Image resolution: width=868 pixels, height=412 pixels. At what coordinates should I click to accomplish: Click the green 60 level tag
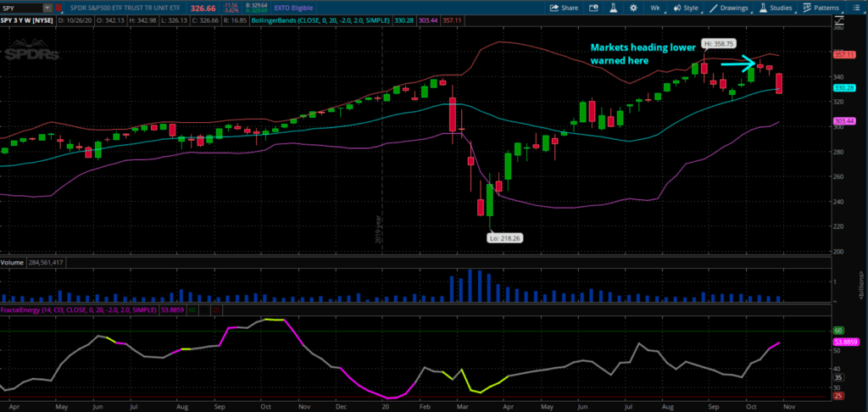point(837,331)
